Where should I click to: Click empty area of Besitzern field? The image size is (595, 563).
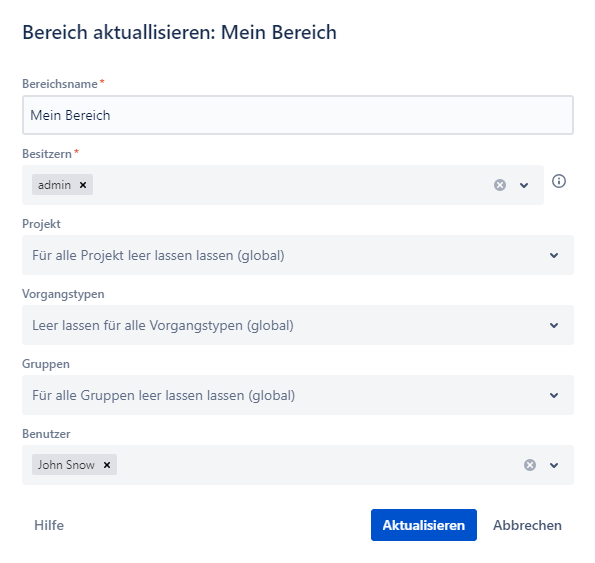[x=292, y=185]
